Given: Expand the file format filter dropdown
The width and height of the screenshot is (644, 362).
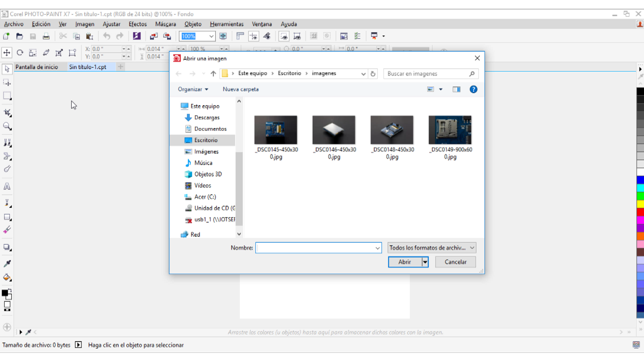Looking at the screenshot, I should click(472, 248).
